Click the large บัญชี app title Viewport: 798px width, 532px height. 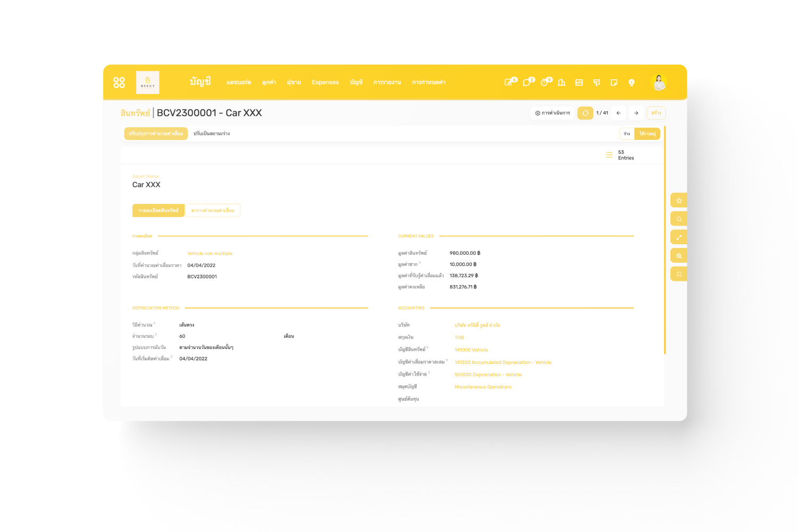click(200, 81)
